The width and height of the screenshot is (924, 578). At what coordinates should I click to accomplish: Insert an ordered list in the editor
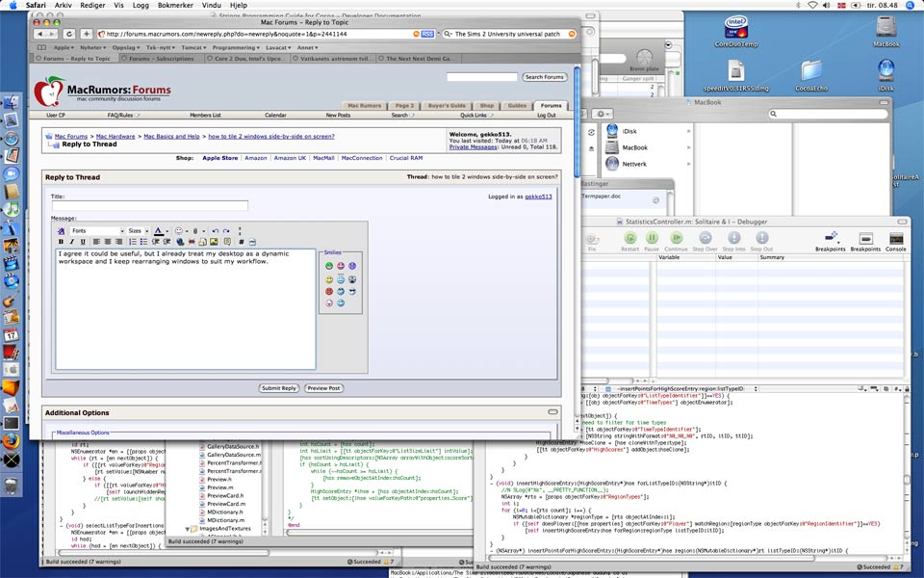(x=133, y=242)
